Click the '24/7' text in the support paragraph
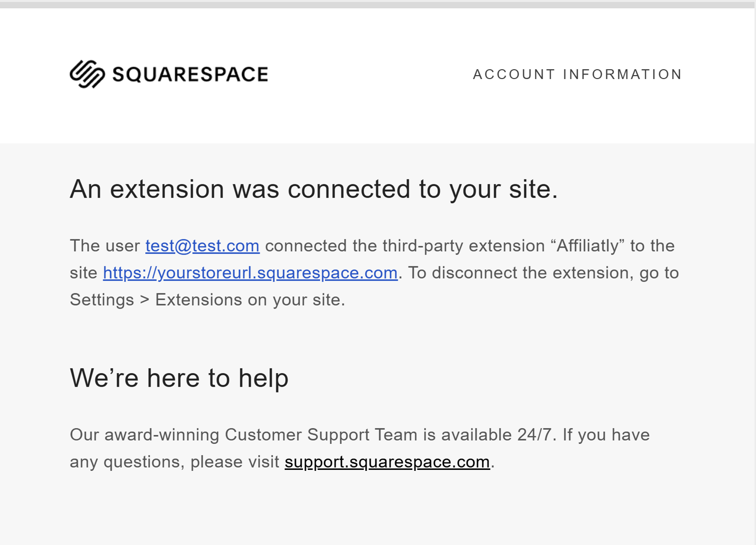 coord(535,435)
